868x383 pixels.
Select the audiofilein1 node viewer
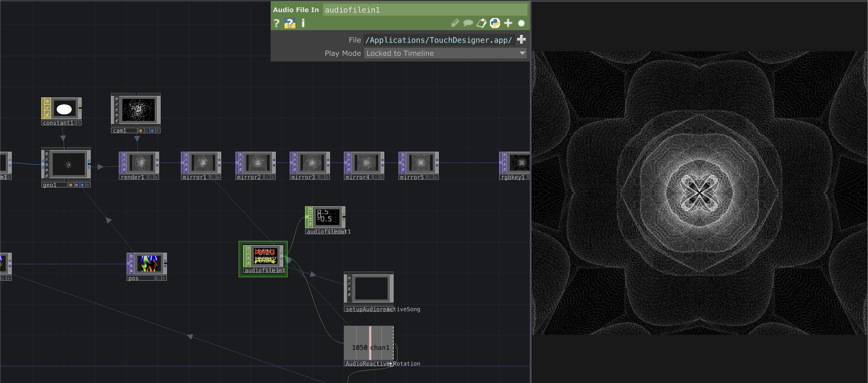click(x=265, y=256)
